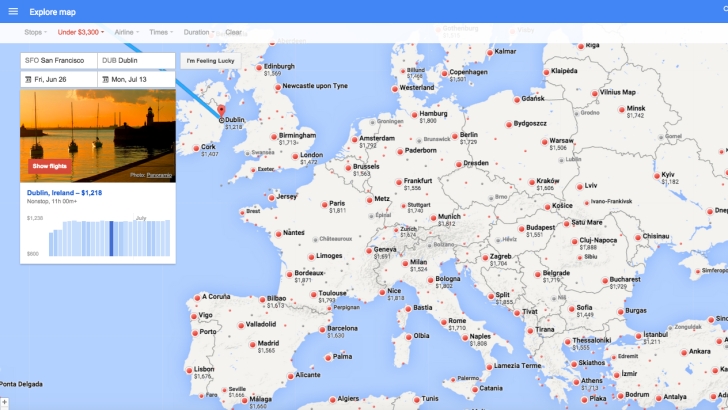Select the Vilnius map marker
The width and height of the screenshot is (728, 410).
(595, 94)
